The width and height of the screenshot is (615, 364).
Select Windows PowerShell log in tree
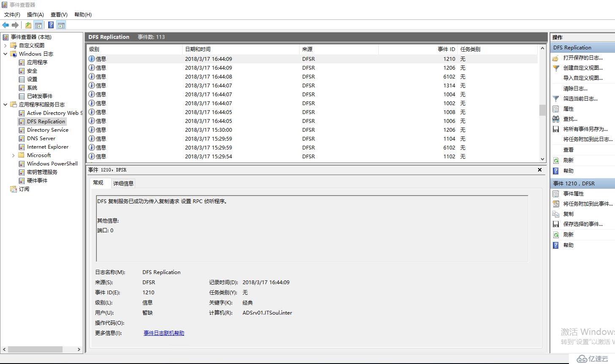point(52,164)
